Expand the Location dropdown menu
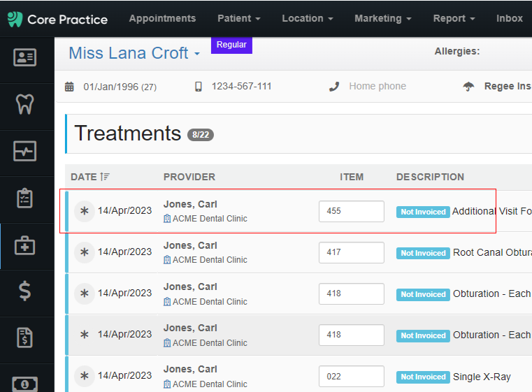 (308, 18)
